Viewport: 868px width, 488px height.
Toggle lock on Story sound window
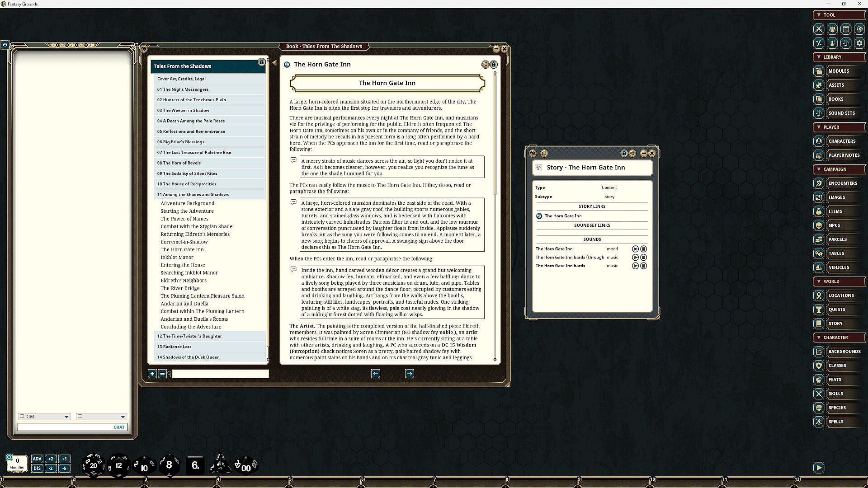pyautogui.click(x=624, y=153)
